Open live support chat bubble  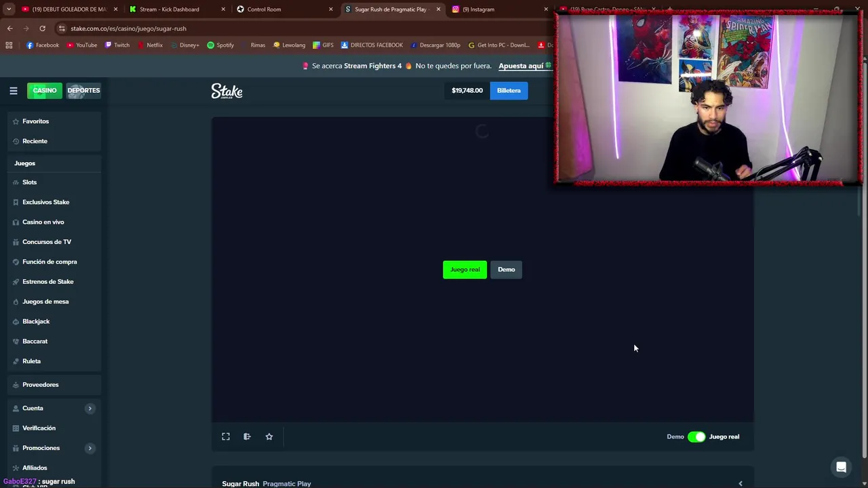(x=841, y=467)
